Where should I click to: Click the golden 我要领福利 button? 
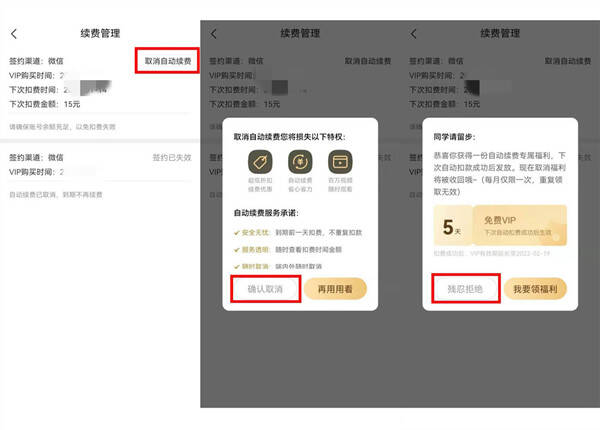[x=535, y=289]
